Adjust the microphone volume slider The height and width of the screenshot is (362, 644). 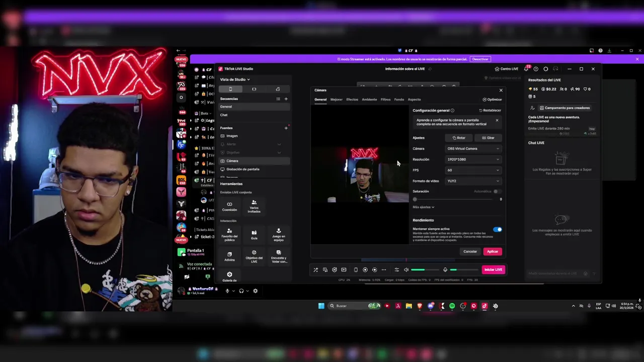463,270
